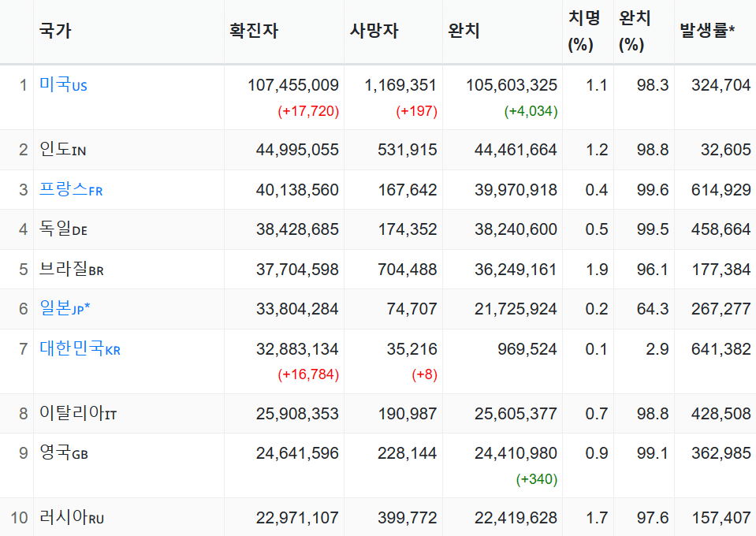Viewport: 756px width, 536px height.
Task: Click Germany confirmed cases 38,428,685
Action: [x=297, y=229]
